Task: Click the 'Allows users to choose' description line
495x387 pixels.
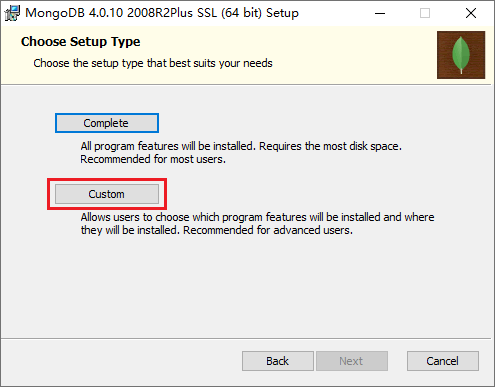Action: tap(257, 217)
